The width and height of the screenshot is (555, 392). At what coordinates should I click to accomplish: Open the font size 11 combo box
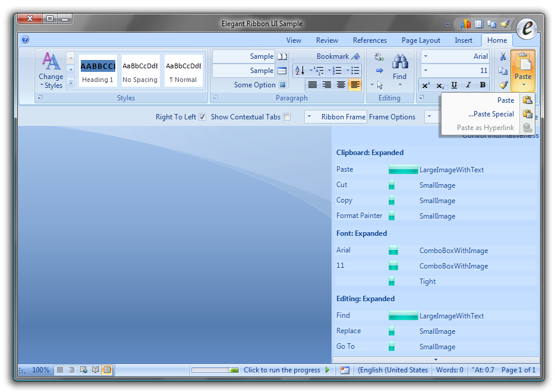coord(456,71)
